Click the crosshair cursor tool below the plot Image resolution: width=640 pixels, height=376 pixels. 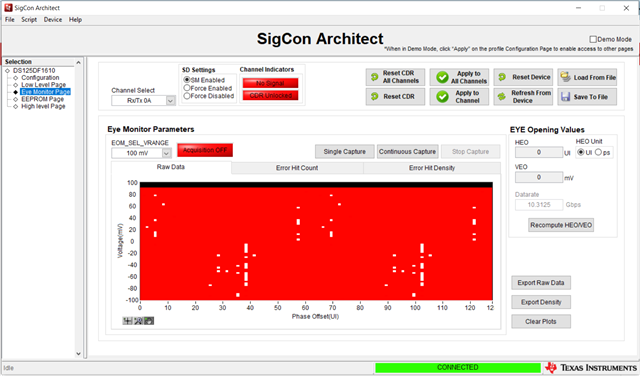128,321
